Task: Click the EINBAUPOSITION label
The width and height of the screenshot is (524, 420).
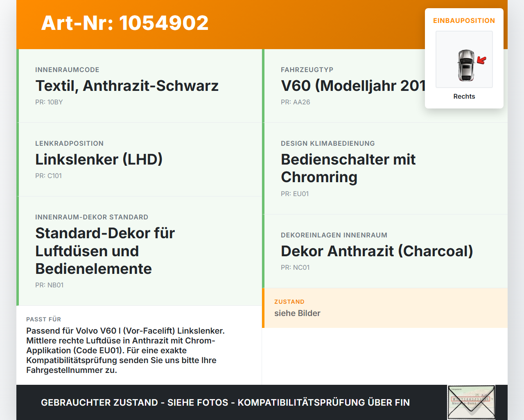Action: coord(464,20)
